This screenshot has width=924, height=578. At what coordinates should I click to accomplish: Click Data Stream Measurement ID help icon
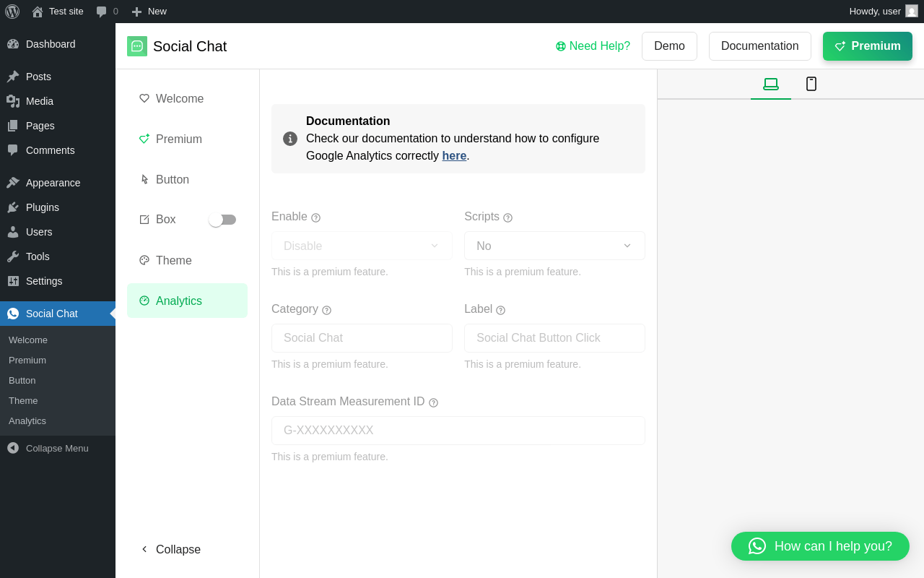click(433, 402)
